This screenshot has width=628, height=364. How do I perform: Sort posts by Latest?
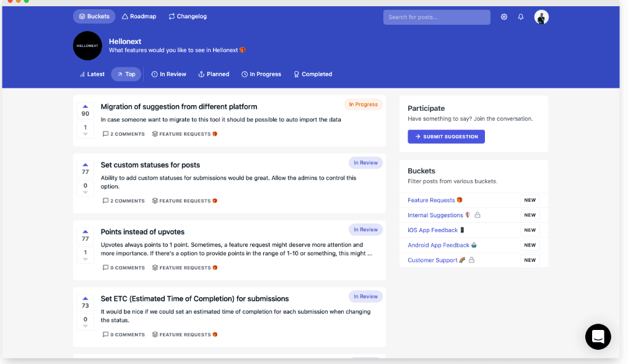click(92, 74)
